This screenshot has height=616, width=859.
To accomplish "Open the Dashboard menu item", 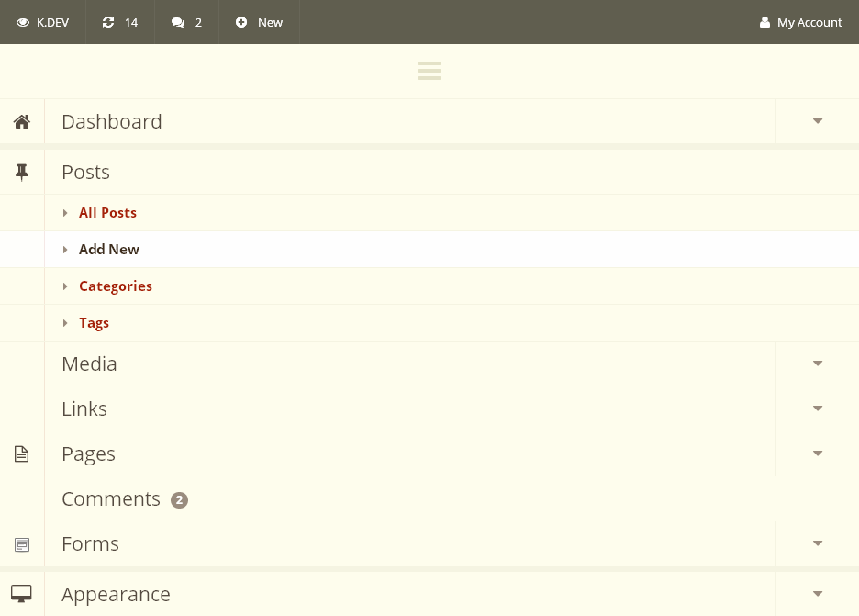I will [x=112, y=122].
